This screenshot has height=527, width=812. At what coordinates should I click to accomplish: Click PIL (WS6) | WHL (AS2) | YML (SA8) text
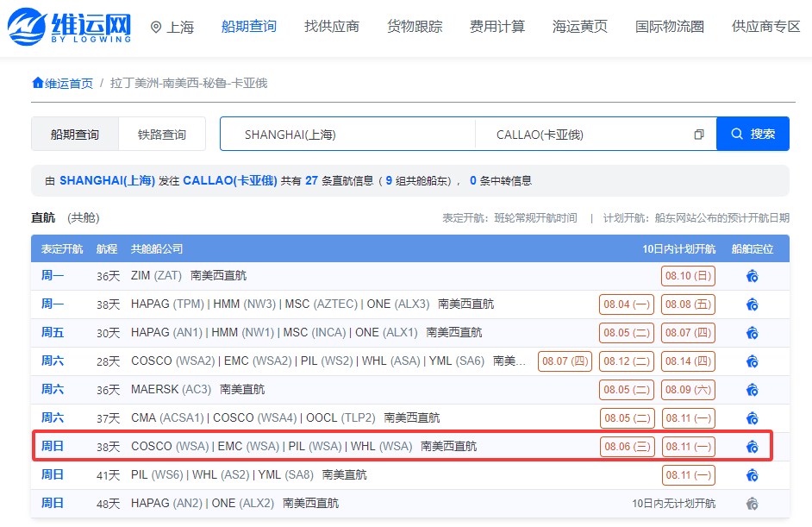(222, 474)
